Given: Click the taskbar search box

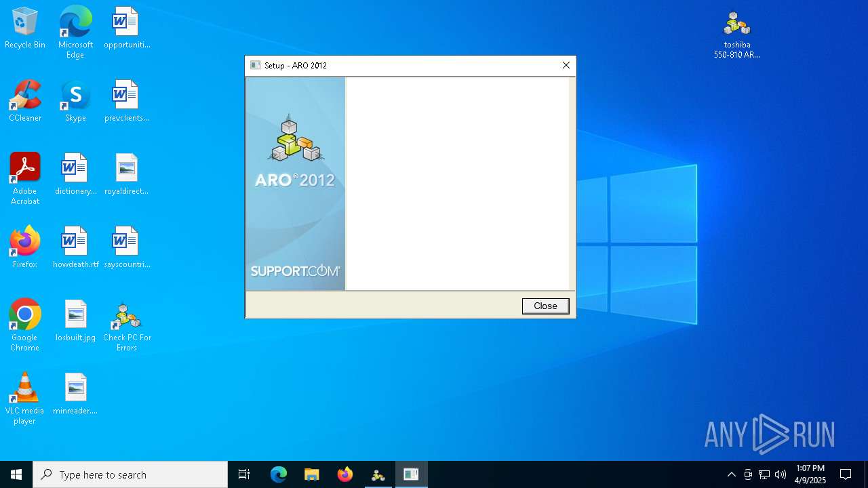Looking at the screenshot, I should click(x=130, y=474).
